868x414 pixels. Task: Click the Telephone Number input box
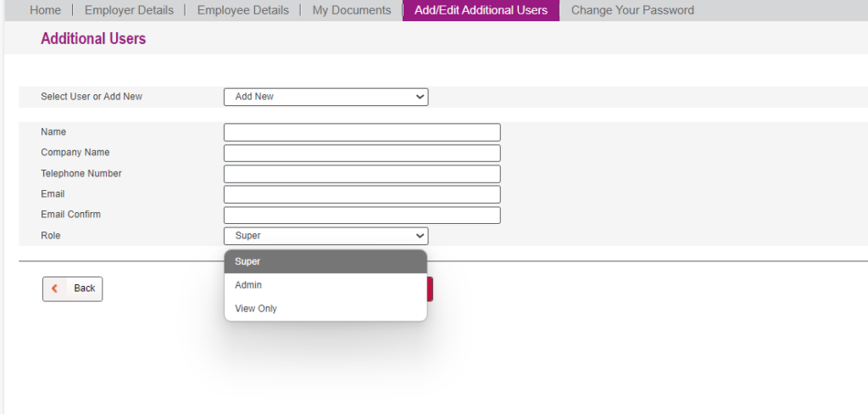click(x=362, y=174)
